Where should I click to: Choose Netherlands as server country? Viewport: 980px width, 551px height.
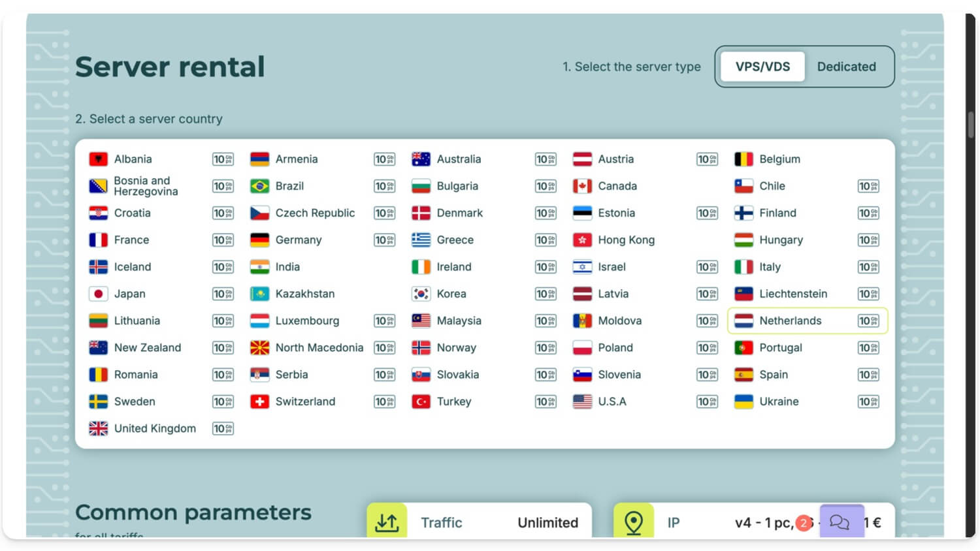(x=790, y=321)
